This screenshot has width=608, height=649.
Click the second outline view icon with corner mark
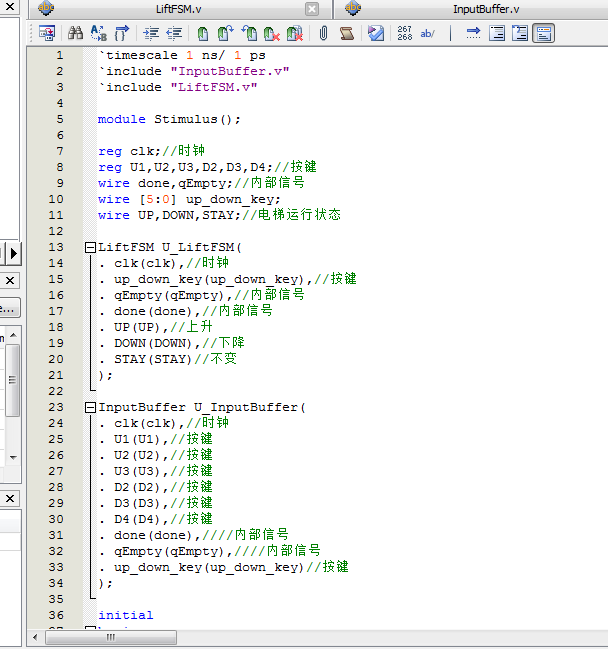pyautogui.click(x=519, y=33)
